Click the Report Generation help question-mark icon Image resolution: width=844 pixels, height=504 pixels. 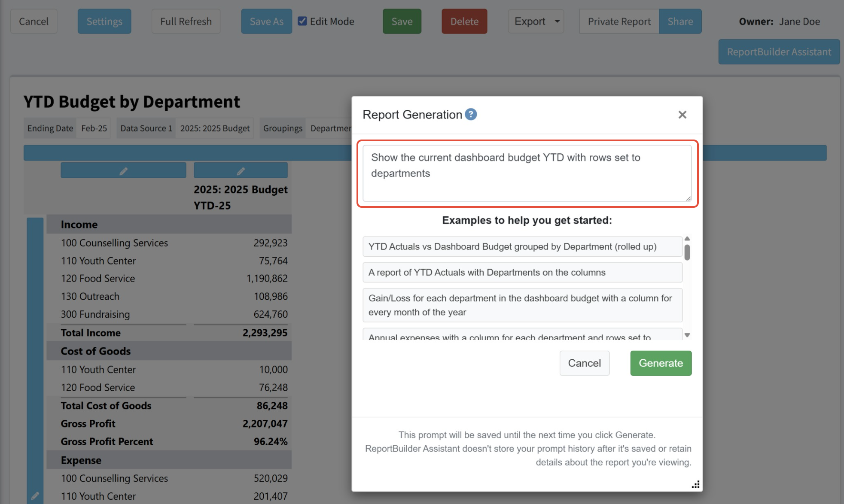471,115
